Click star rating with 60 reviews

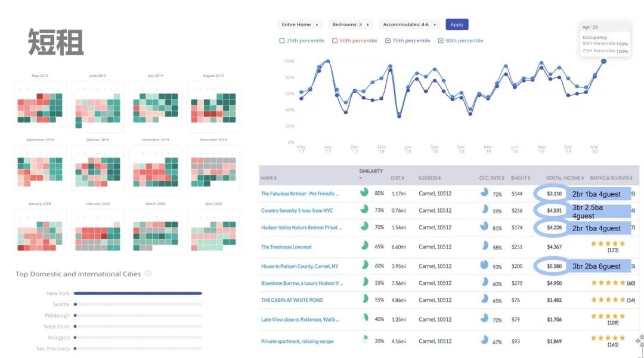608,283
